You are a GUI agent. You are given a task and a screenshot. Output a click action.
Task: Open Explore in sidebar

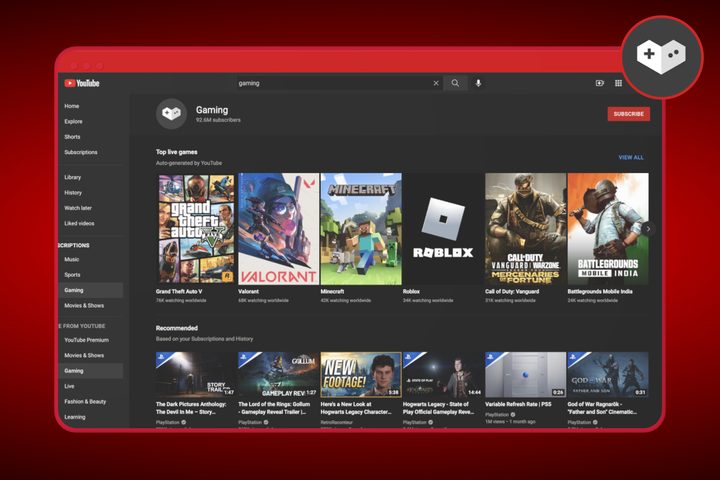click(73, 122)
